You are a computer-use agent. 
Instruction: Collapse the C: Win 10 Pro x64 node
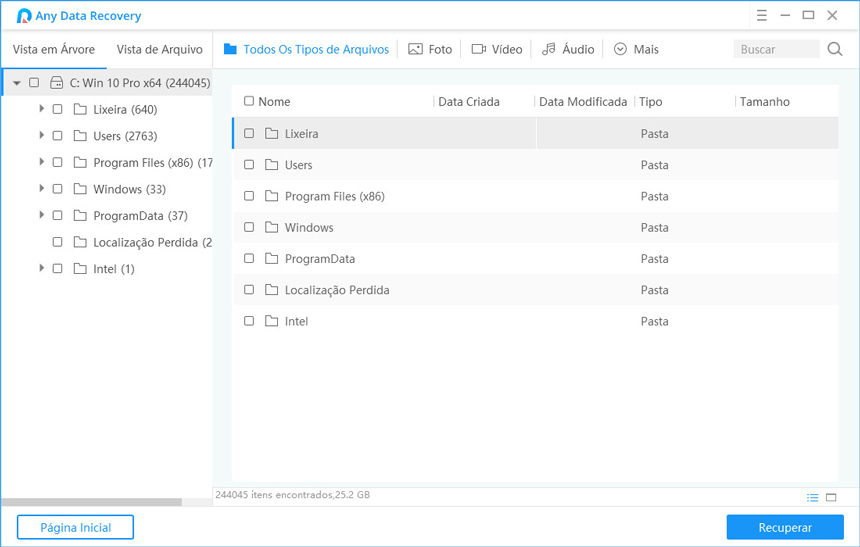tap(16, 83)
